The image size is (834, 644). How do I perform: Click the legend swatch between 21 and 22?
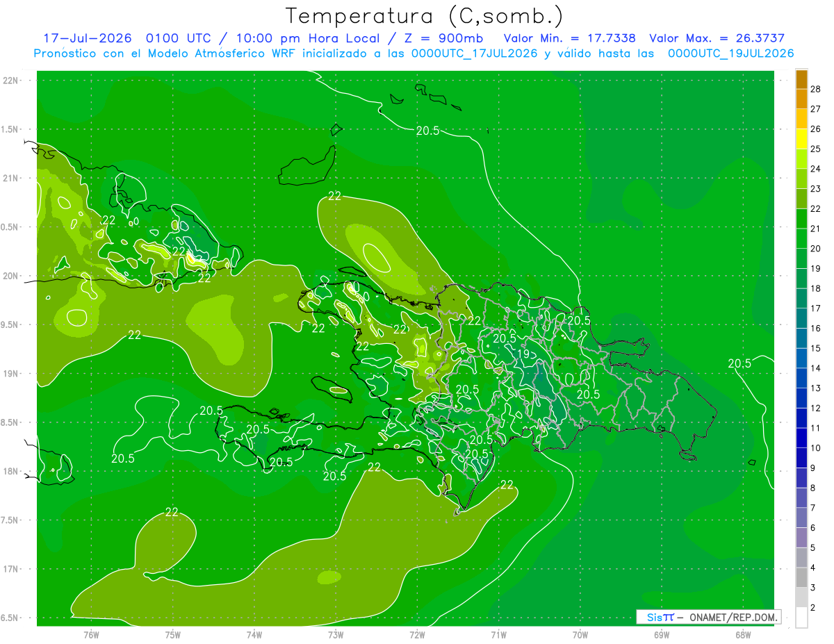point(801,219)
